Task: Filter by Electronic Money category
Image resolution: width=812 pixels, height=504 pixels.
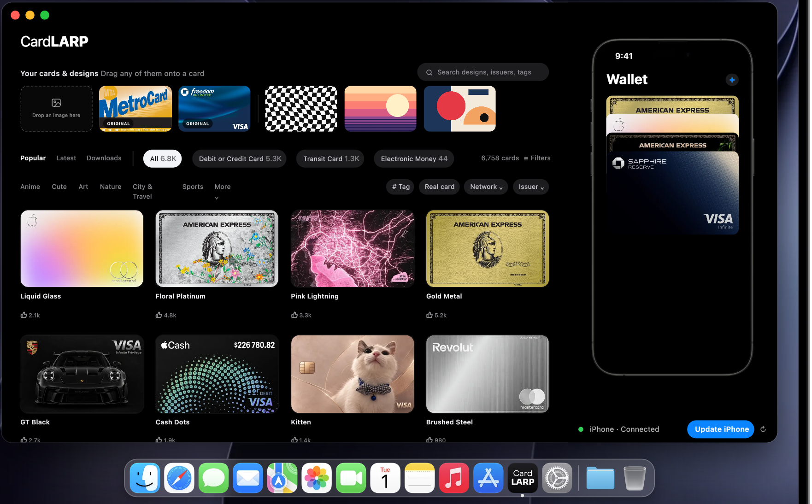Action: tap(414, 158)
